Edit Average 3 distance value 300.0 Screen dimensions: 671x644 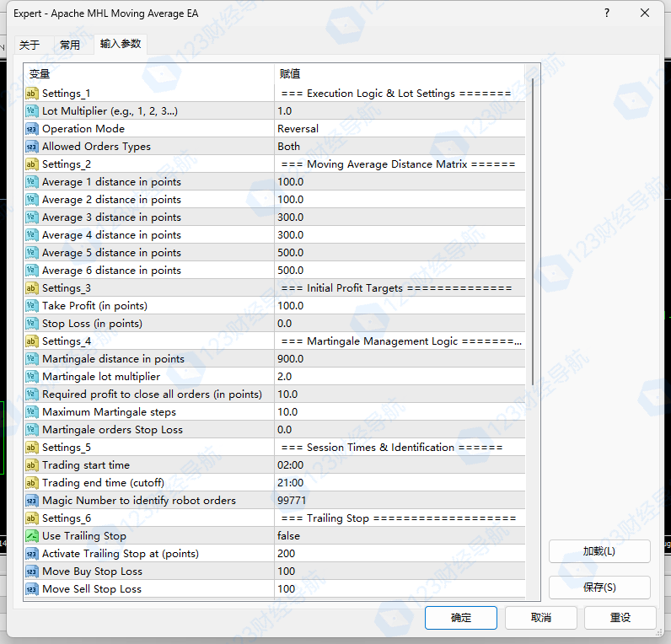tap(400, 217)
